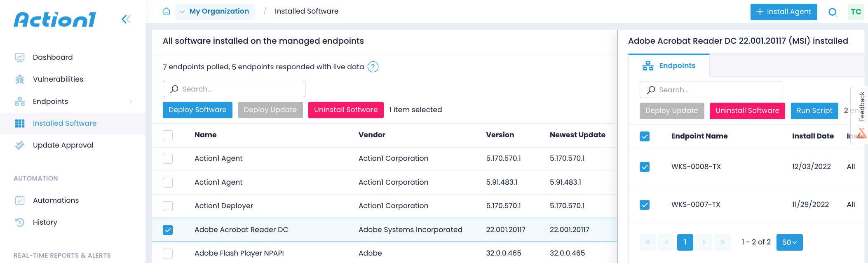Go to first page in pagination
This screenshot has width=868, height=263.
point(647,242)
